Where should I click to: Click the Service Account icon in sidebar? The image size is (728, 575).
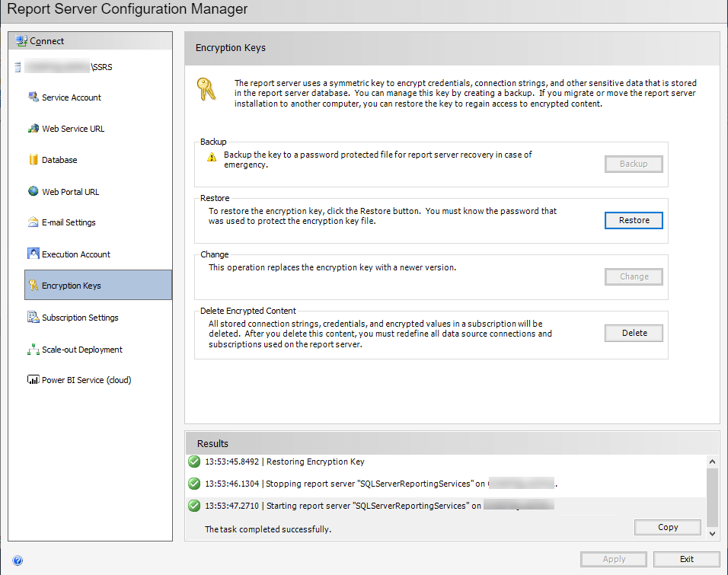(33, 97)
